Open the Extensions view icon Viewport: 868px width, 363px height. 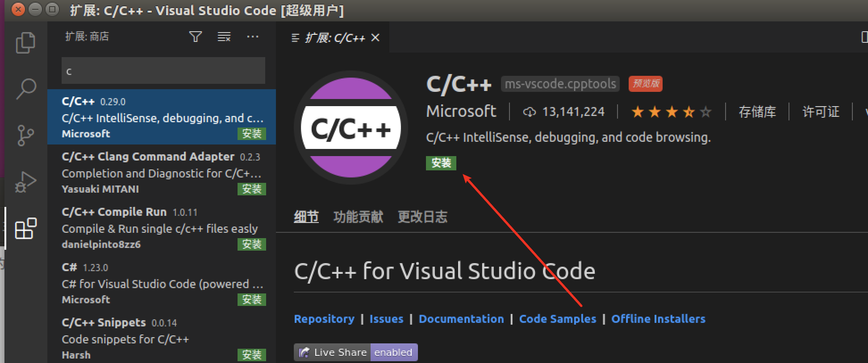point(25,229)
